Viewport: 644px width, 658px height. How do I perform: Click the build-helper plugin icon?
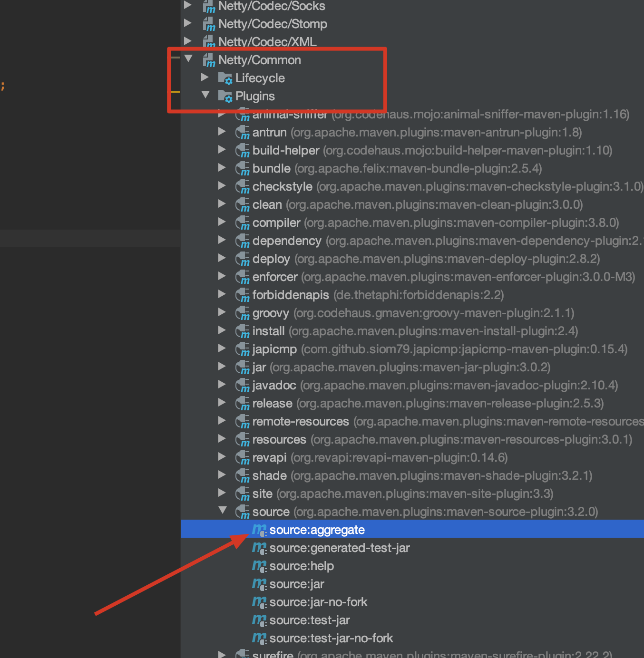[x=243, y=150]
